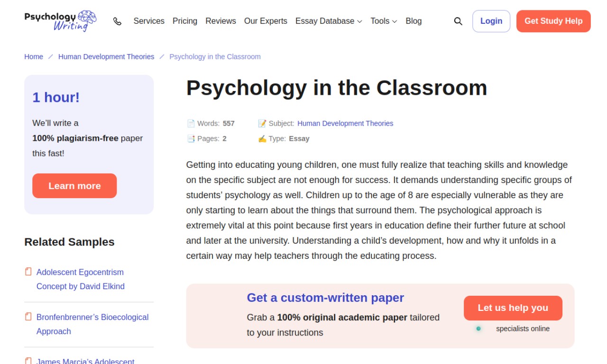Open the Human Development Theories subject link
Screen dimensions: 607x364
345,123
